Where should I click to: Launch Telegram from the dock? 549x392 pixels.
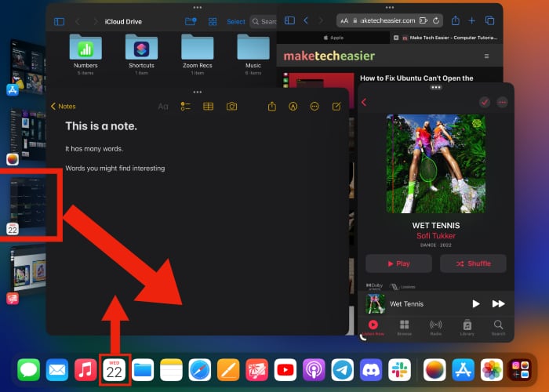pyautogui.click(x=343, y=369)
